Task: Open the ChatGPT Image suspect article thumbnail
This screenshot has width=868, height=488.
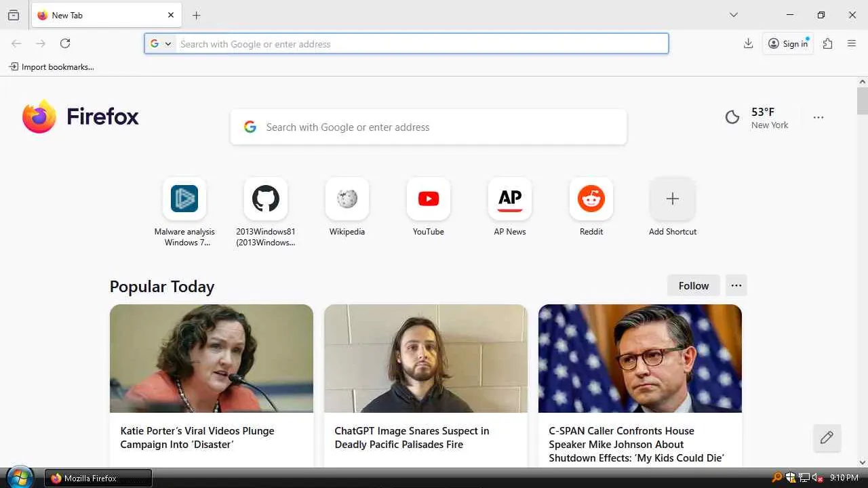Action: tap(426, 358)
